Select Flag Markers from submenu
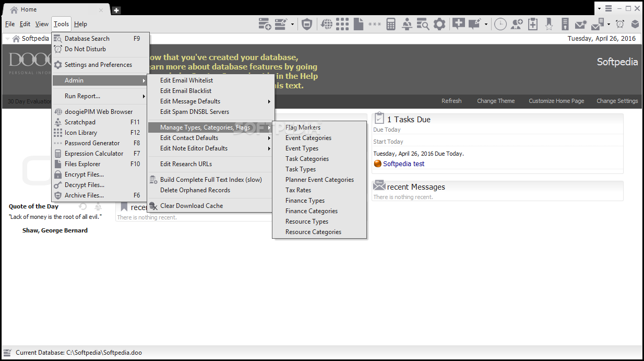The width and height of the screenshot is (644, 361). [319, 127]
